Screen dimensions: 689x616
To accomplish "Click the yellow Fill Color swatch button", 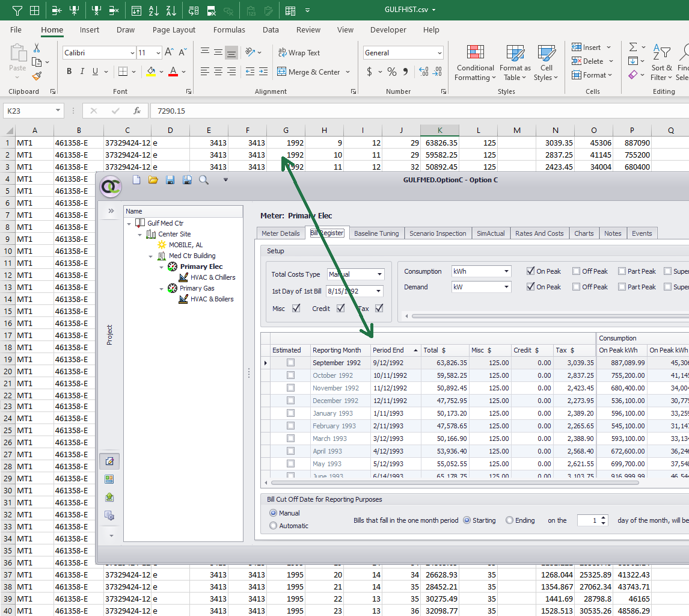I will (x=151, y=71).
